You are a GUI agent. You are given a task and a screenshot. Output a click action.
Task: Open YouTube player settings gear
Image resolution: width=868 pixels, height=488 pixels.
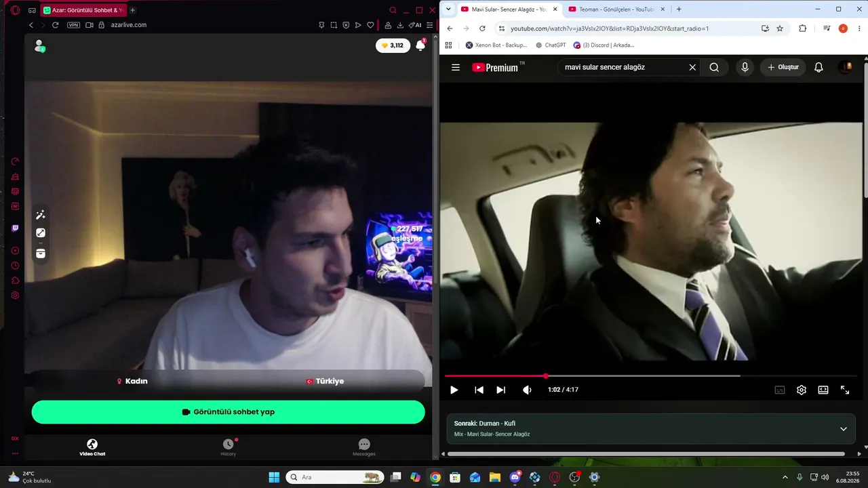802,390
